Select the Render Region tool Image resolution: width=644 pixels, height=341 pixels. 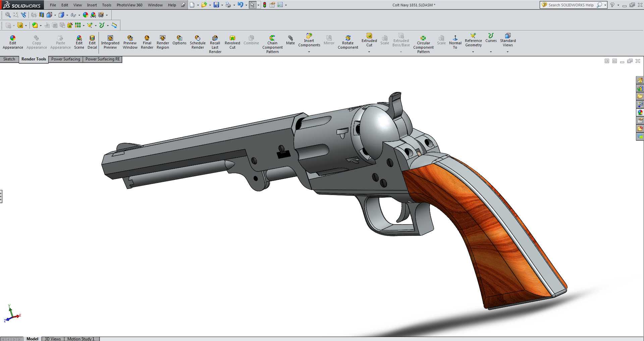tap(163, 42)
